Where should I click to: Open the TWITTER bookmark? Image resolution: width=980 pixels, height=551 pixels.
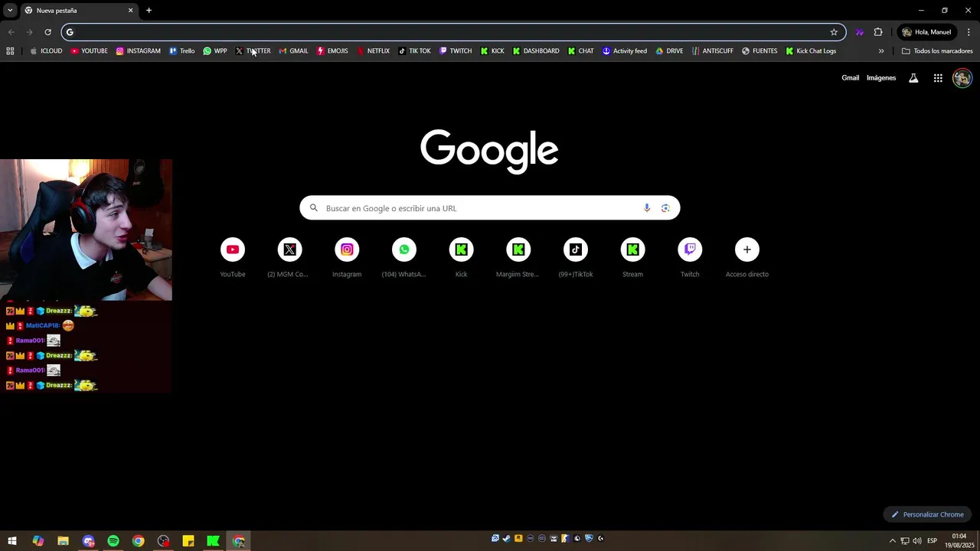(x=253, y=51)
